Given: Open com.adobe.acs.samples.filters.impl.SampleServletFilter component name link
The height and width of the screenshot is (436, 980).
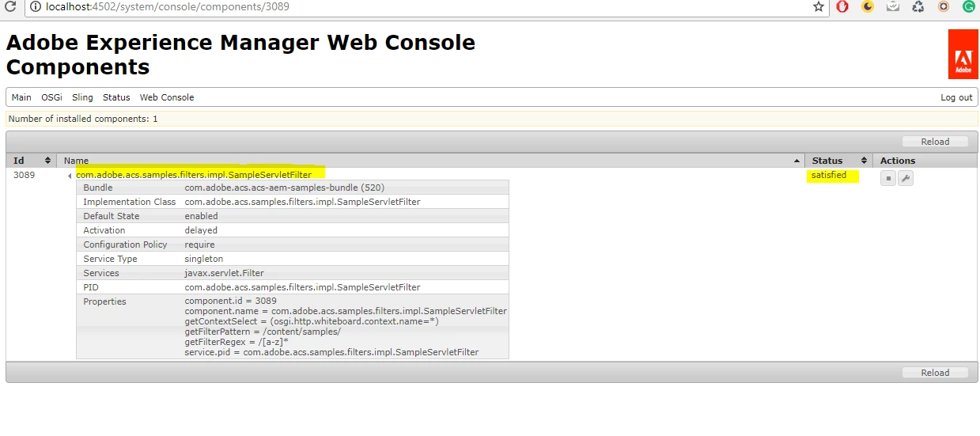Looking at the screenshot, I should pyautogui.click(x=194, y=175).
